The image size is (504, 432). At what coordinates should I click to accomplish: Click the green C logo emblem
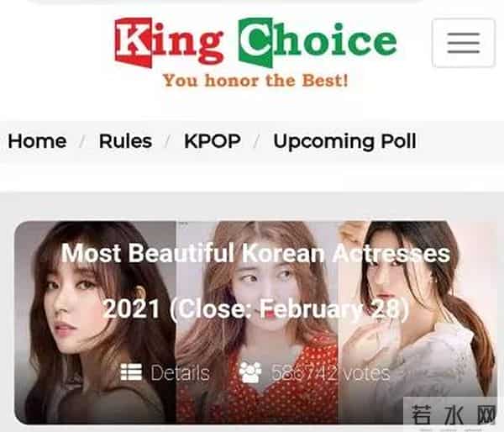[x=255, y=43]
